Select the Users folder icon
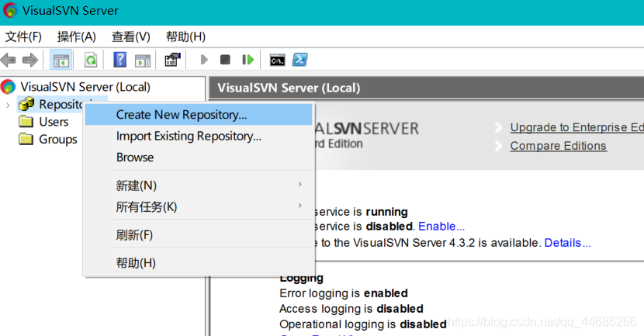Image resolution: width=644 pixels, height=336 pixels. click(26, 122)
